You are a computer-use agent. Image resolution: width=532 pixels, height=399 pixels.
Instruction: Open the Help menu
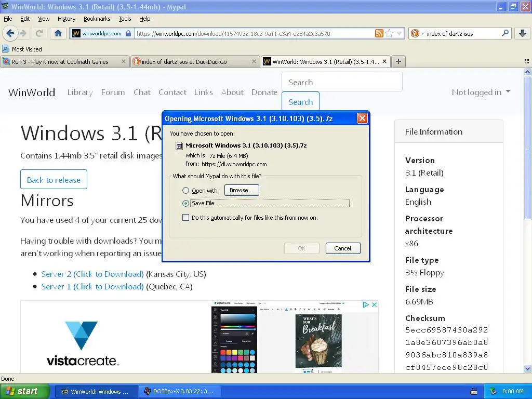[x=145, y=19]
